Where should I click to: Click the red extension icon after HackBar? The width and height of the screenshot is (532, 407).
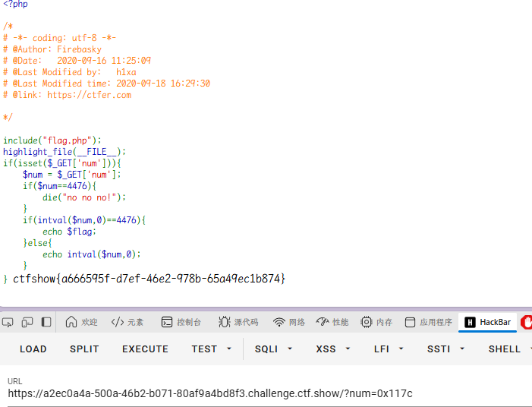(x=527, y=322)
